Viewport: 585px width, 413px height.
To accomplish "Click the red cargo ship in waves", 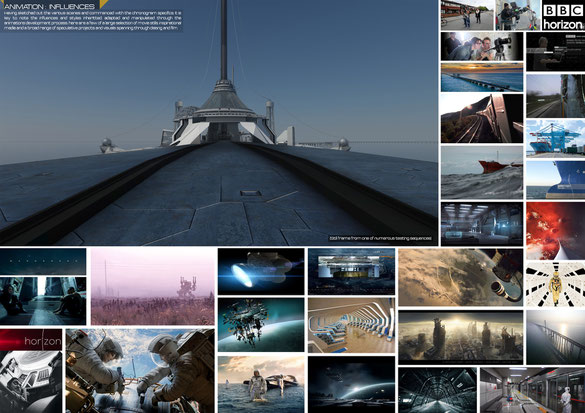I will point(482,172).
